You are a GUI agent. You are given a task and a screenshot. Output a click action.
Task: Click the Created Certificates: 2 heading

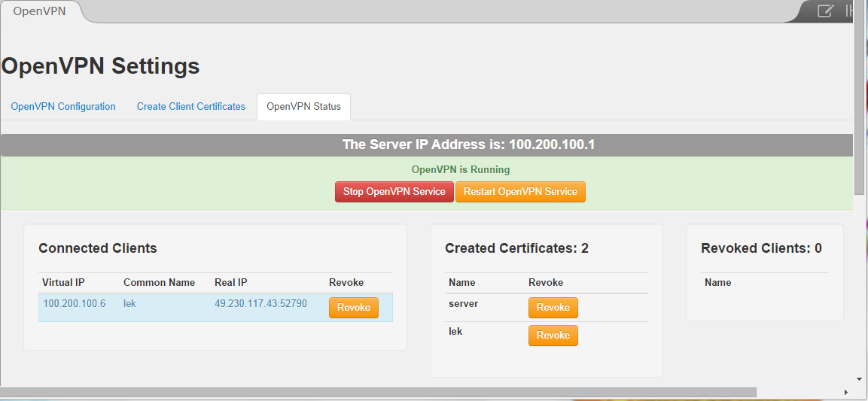[516, 248]
